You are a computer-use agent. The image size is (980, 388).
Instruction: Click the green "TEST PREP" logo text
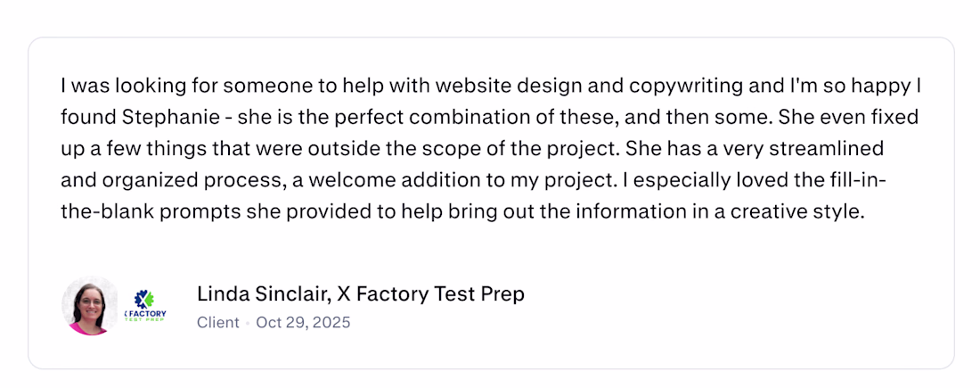click(145, 319)
